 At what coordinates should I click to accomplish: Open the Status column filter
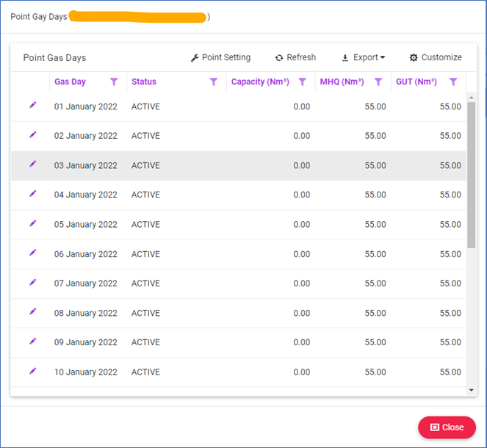pyautogui.click(x=214, y=82)
